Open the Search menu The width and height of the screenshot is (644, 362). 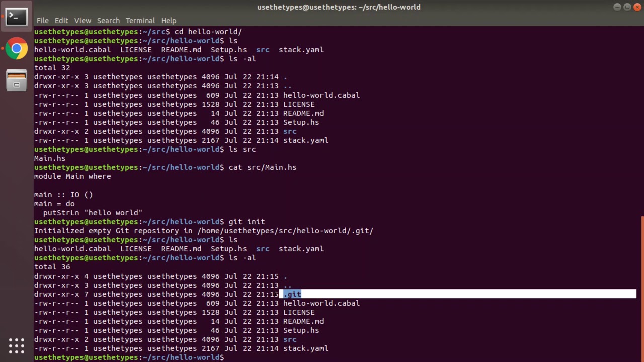coord(108,21)
